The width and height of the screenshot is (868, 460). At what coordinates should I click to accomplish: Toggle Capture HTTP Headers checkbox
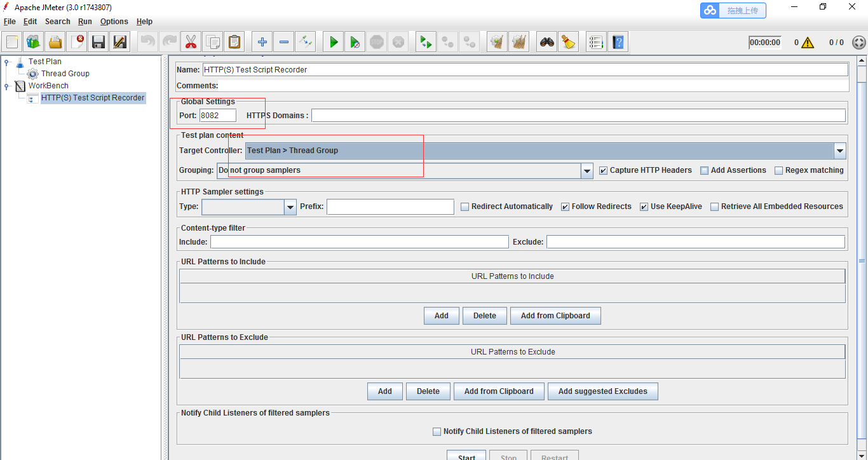[x=604, y=170]
